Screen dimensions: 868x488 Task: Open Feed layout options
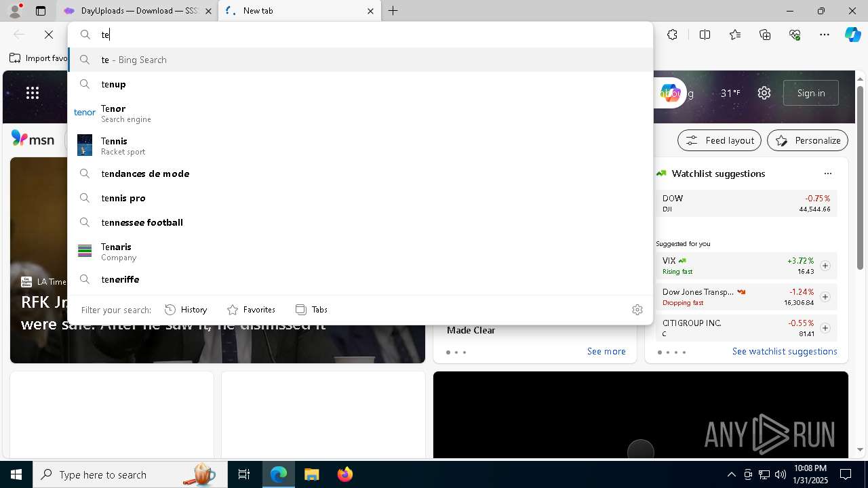tap(719, 140)
